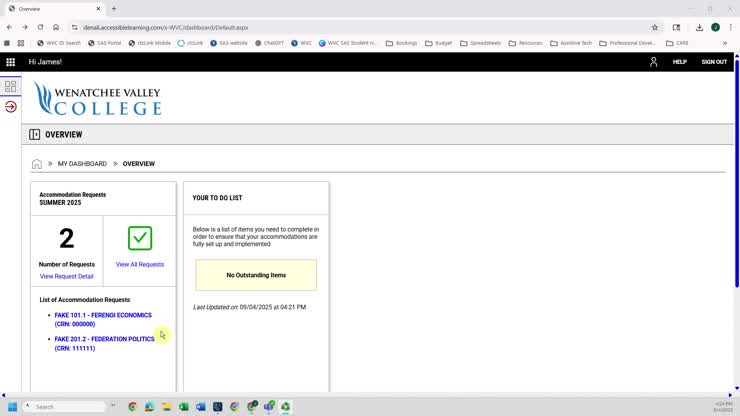Click the browser forward arrow
740x416 pixels.
(25, 27)
